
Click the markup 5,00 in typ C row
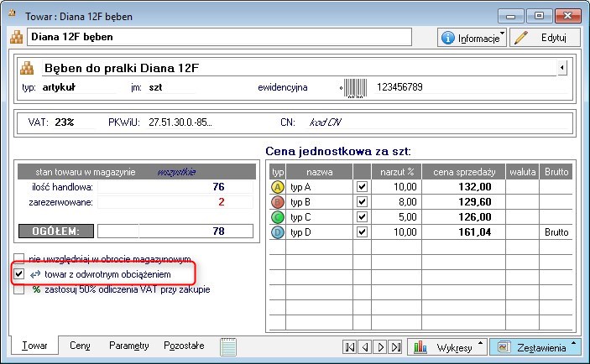click(408, 217)
